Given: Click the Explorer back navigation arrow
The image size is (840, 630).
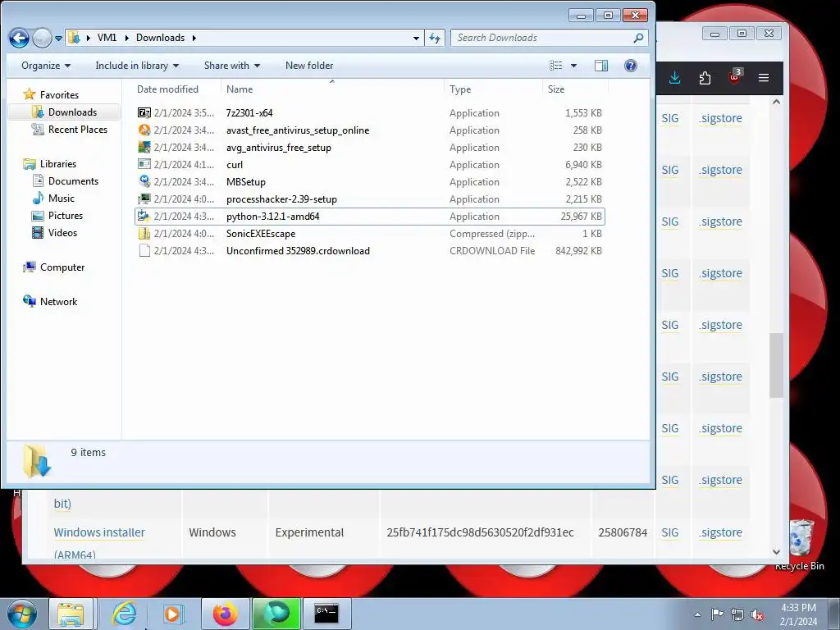Looking at the screenshot, I should click(x=20, y=38).
